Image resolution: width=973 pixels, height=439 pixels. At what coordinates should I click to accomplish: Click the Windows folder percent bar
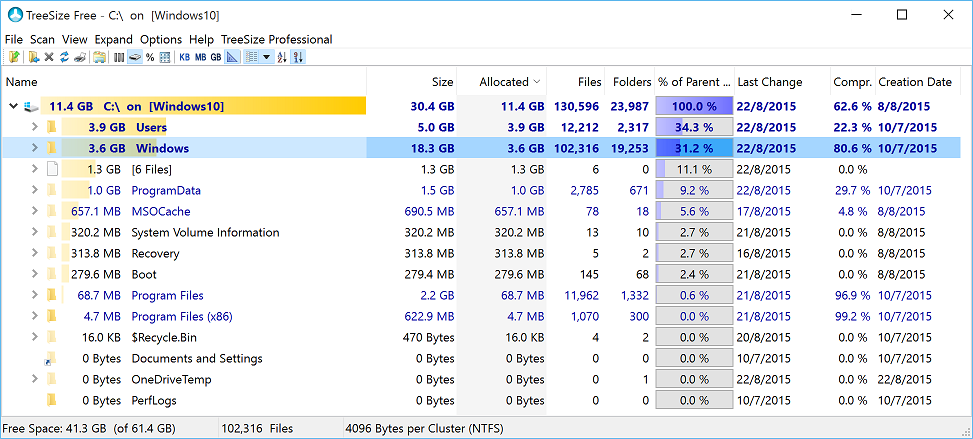pyautogui.click(x=694, y=149)
